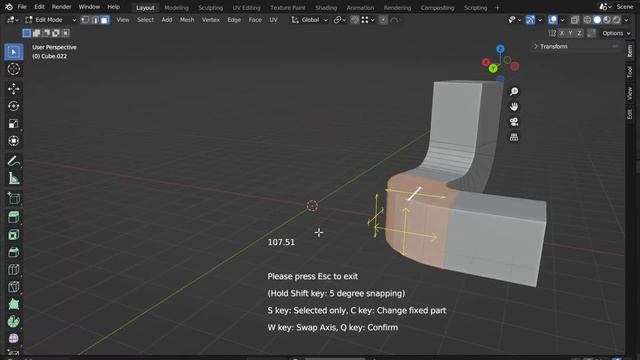The image size is (640, 360).
Task: Add a new workspace with plus
Action: click(497, 7)
